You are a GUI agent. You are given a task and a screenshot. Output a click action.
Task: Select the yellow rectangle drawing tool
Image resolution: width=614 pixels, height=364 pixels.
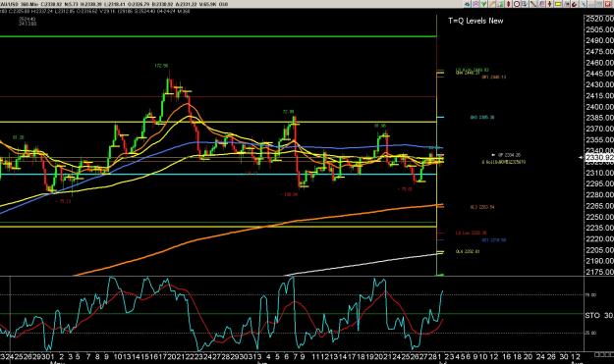(x=558, y=4)
